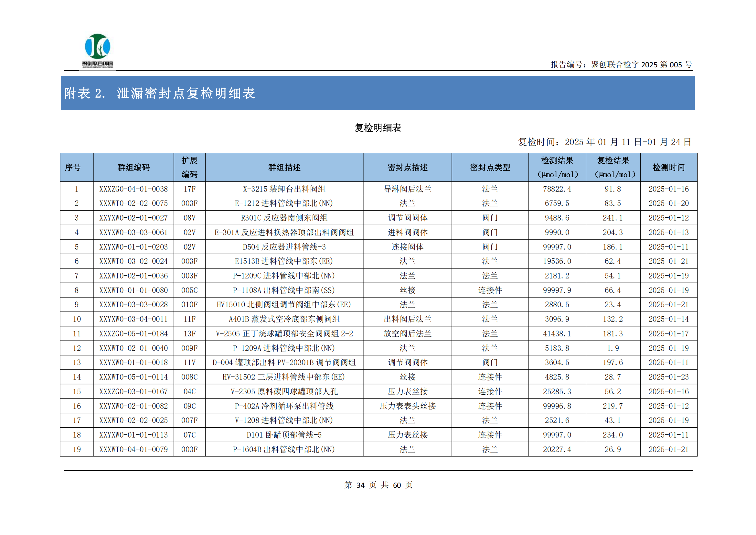This screenshot has height=535, width=756.
Task: Click the 检测时间 column header
Action: pyautogui.click(x=668, y=167)
